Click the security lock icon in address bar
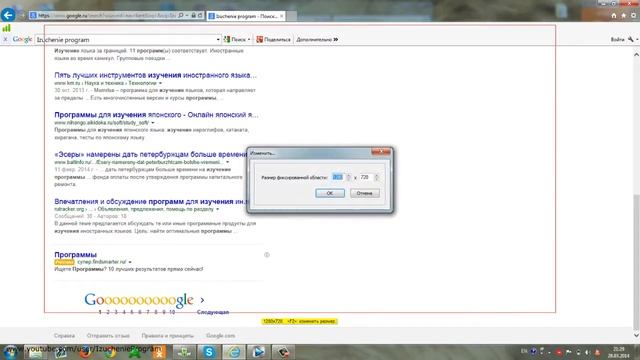This screenshot has height=360, width=640. tap(193, 16)
